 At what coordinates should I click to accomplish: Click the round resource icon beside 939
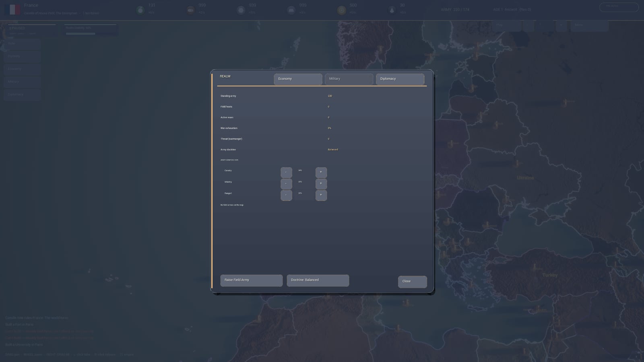coord(241,10)
